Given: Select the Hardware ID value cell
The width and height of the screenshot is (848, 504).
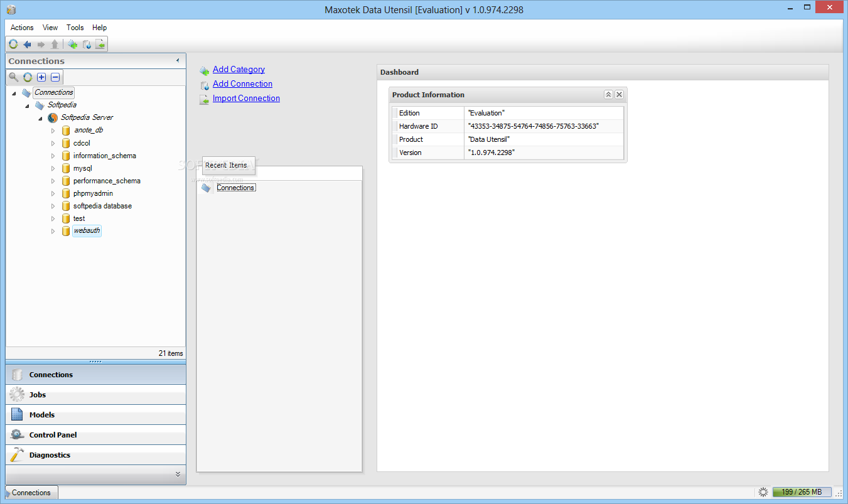Looking at the screenshot, I should [x=544, y=126].
